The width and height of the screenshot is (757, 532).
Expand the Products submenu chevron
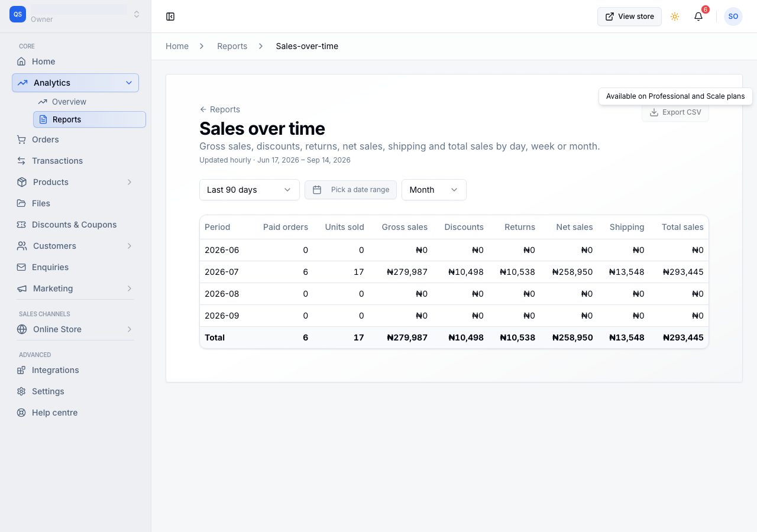pyautogui.click(x=129, y=182)
